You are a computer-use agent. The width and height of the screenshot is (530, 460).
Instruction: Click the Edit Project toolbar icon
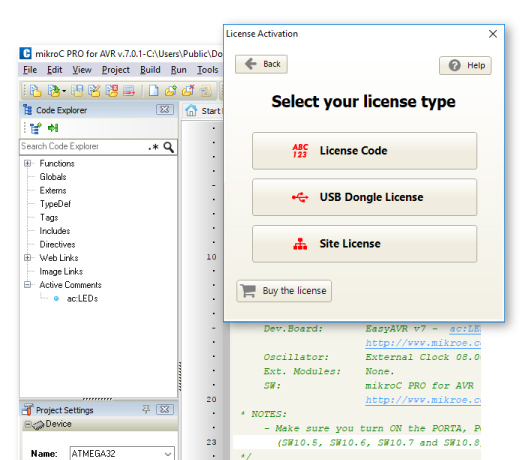click(94, 91)
